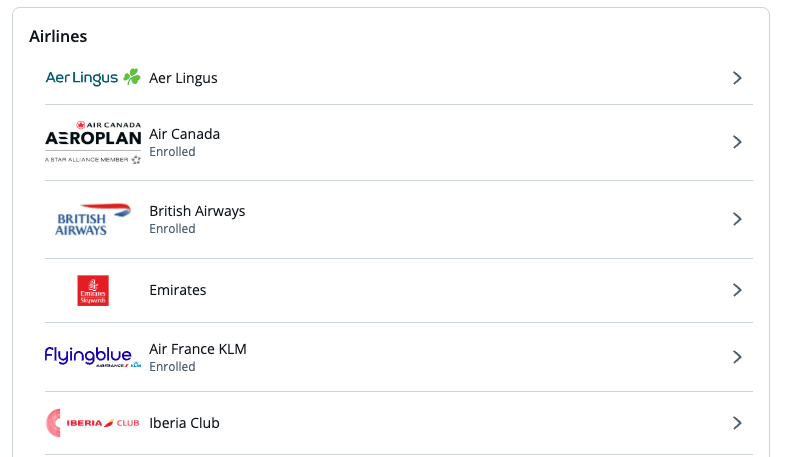Expand the Air France KLM chevron

click(x=737, y=357)
